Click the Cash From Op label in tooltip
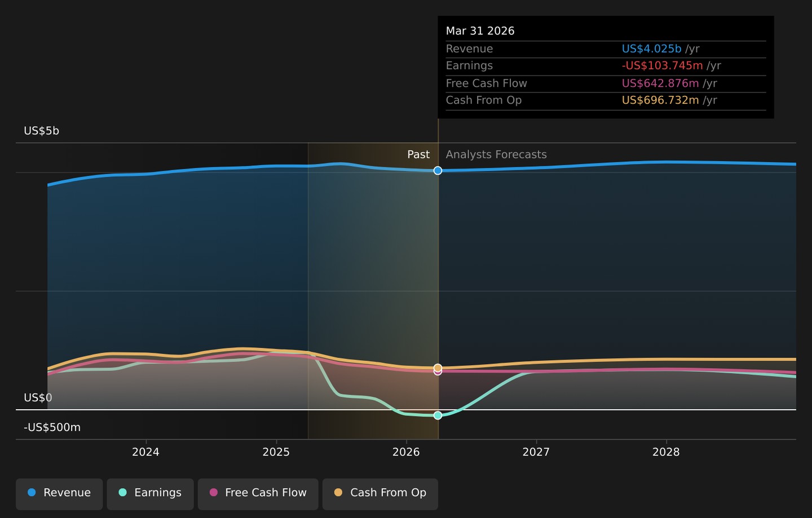812x518 pixels. coord(484,100)
